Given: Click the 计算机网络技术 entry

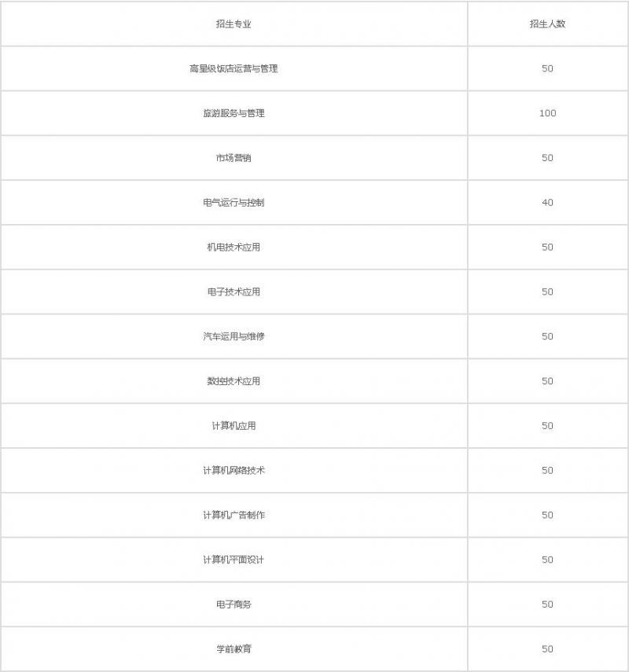Looking at the screenshot, I should tap(234, 470).
